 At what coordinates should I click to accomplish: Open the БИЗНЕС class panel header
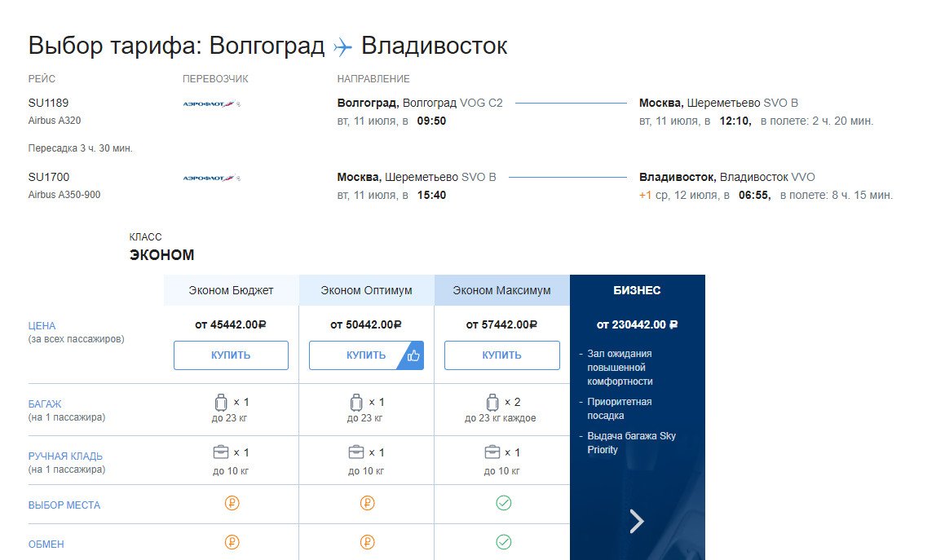coord(637,290)
